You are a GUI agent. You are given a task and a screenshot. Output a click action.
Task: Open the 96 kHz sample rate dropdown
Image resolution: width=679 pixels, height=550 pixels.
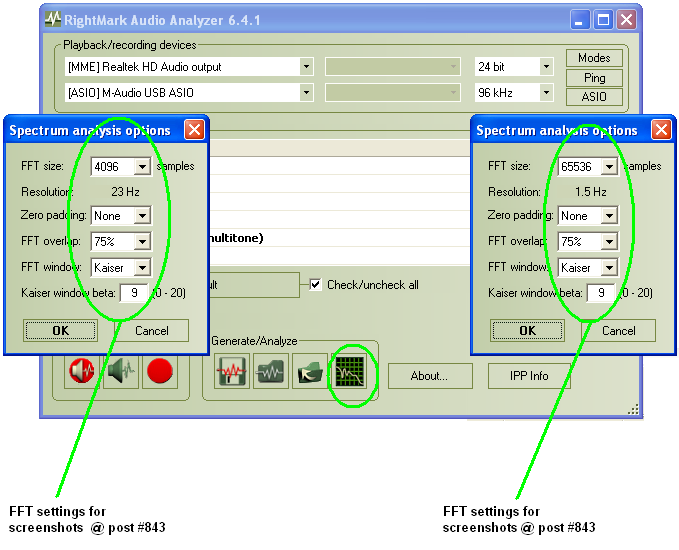514,92
